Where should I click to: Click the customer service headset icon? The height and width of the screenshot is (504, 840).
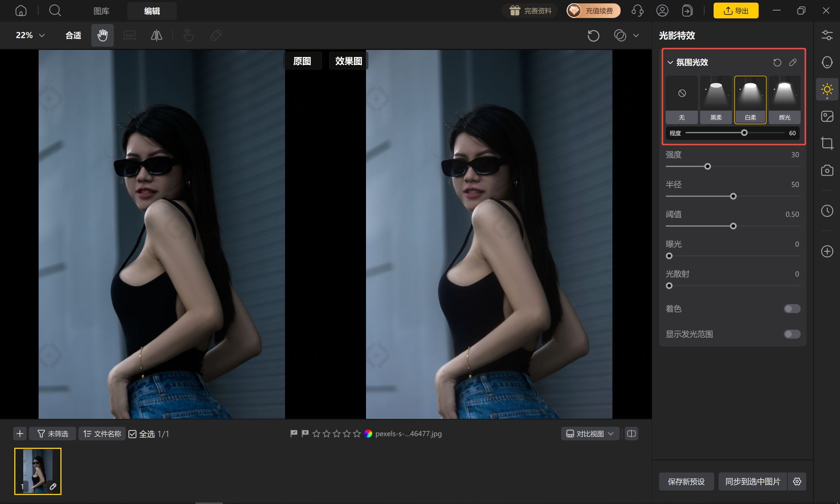tap(637, 10)
